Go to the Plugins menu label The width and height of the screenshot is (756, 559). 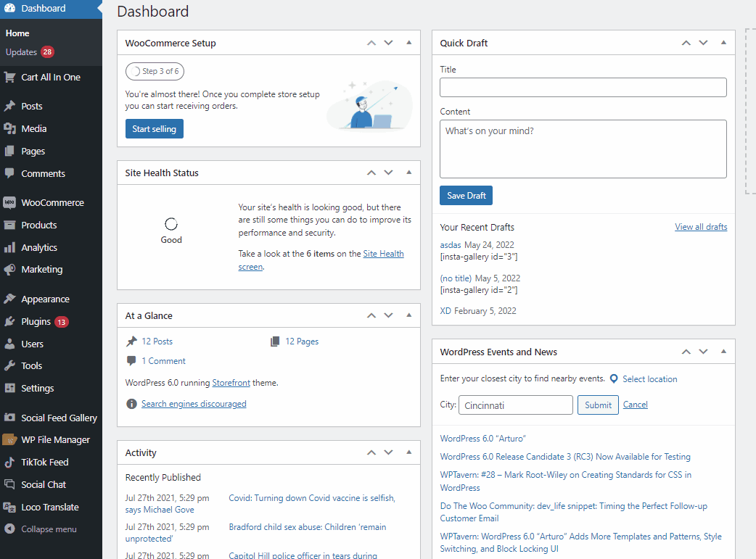tap(36, 321)
